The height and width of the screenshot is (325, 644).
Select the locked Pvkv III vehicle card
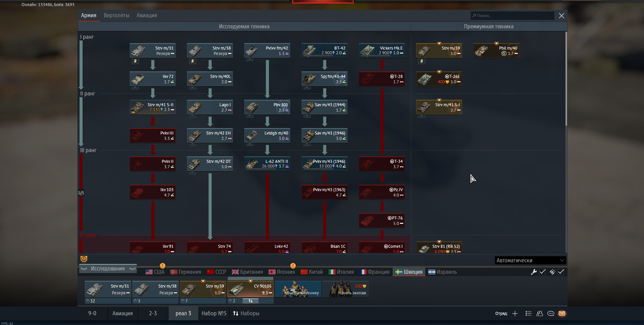click(x=153, y=136)
